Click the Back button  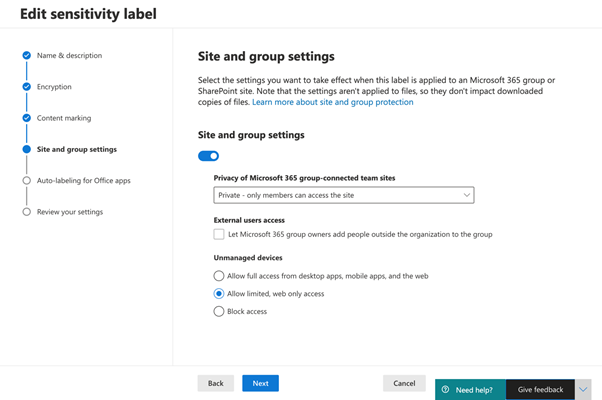pos(216,383)
